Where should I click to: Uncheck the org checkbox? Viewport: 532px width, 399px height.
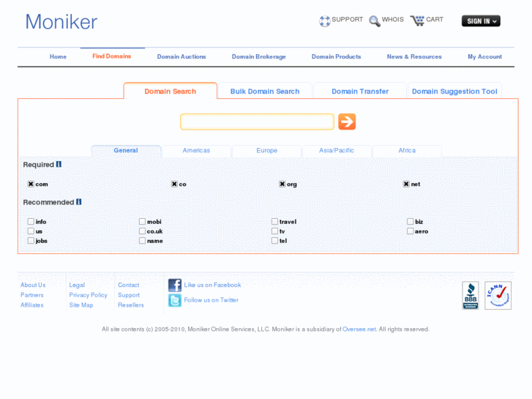coord(282,184)
